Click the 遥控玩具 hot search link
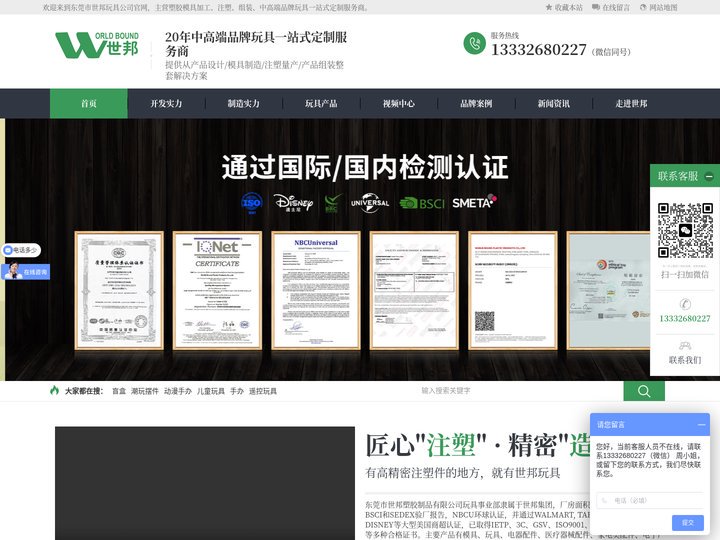This screenshot has width=720, height=540. point(263,391)
